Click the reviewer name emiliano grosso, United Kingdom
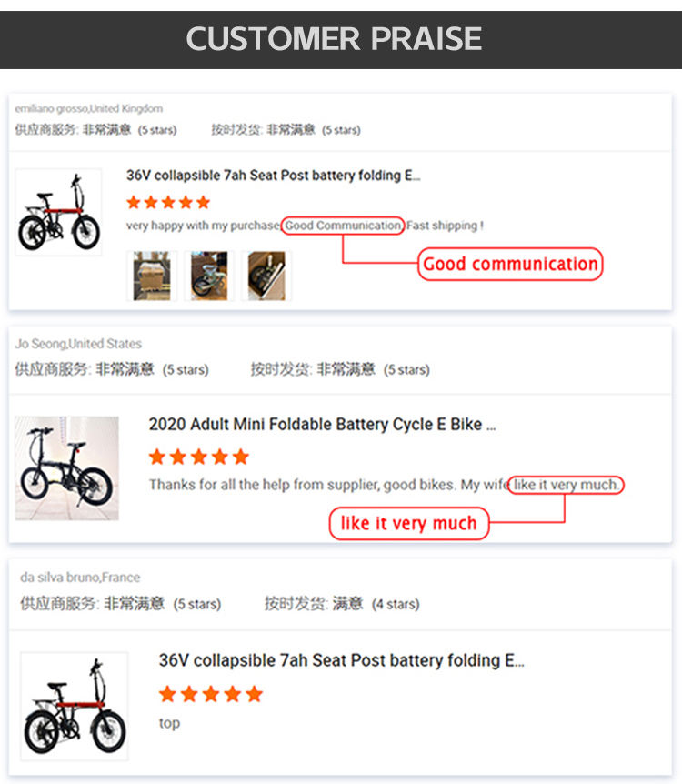Viewport: 682px width, 784px height. 89,109
